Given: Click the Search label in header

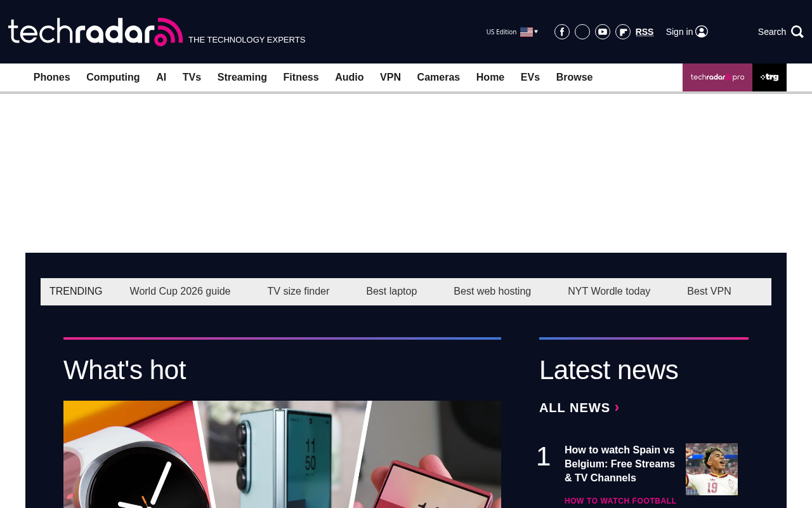Looking at the screenshot, I should pyautogui.click(x=772, y=32).
